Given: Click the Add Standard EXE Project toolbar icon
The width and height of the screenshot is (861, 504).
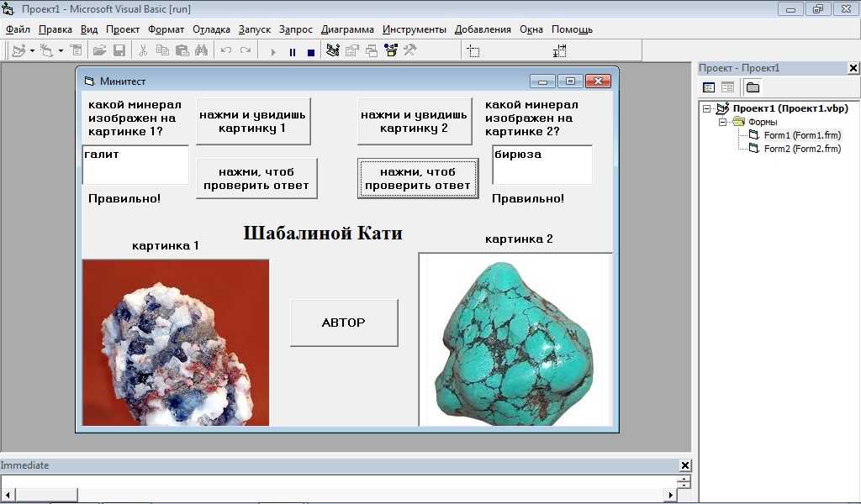Looking at the screenshot, I should point(18,51).
